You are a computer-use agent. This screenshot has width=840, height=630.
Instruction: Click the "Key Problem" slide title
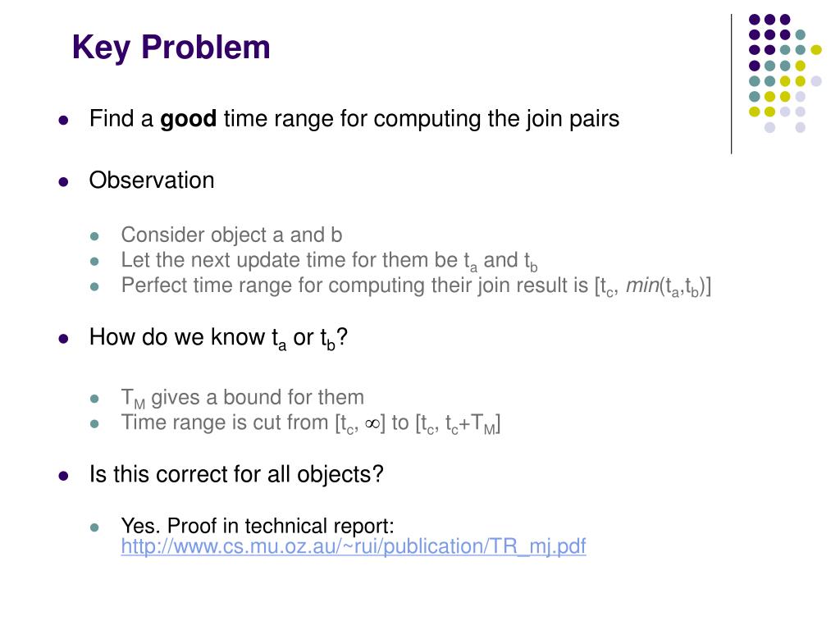click(x=171, y=48)
